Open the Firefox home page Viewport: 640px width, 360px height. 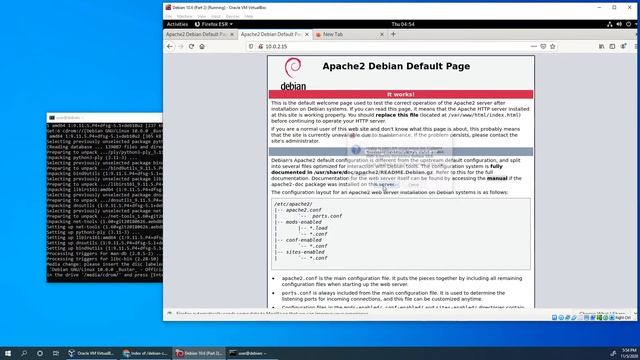pos(202,47)
